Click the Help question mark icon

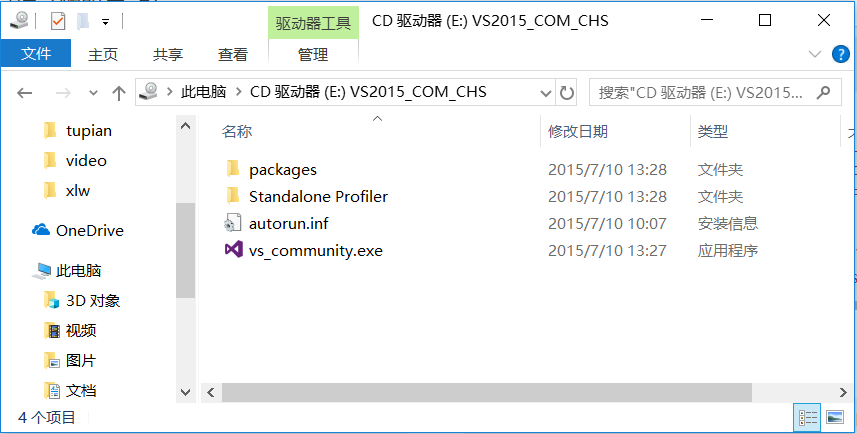(841, 54)
